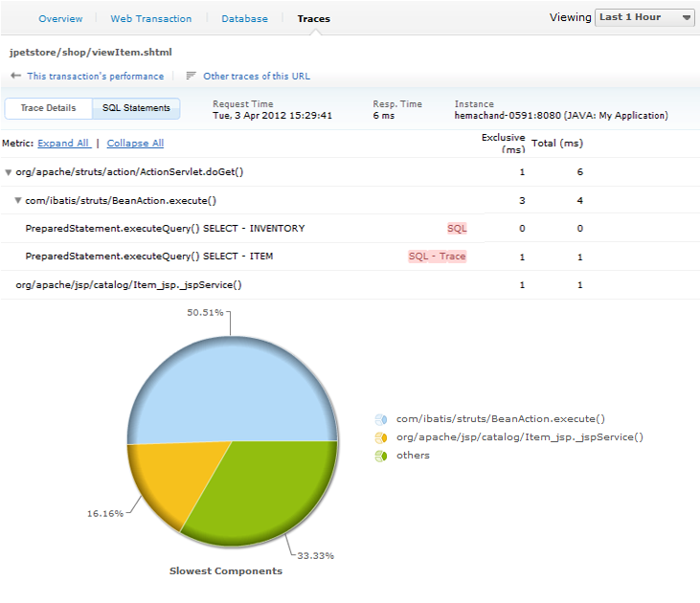Collapse the ActionServlet.doGet() tree node

pos(8,172)
